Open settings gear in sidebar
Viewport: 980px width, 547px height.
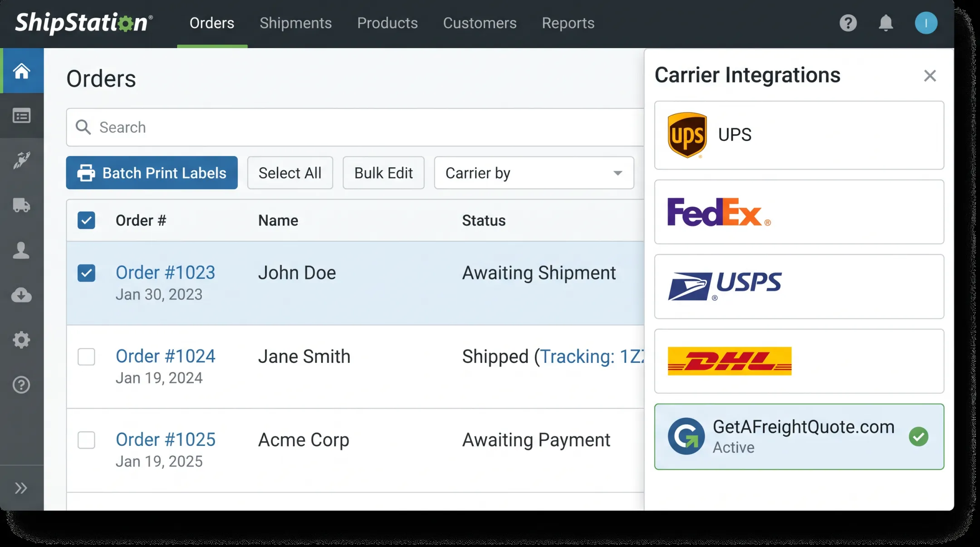(x=21, y=340)
